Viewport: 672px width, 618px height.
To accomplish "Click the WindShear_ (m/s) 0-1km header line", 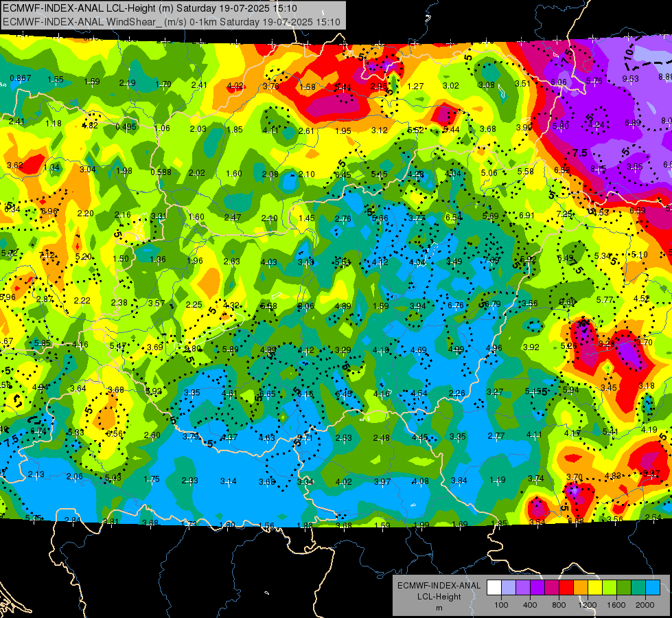I will point(172,22).
